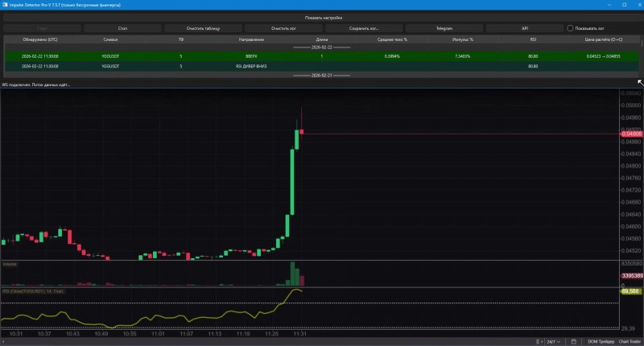Open the 24/7 session dropdown
Image resolution: width=644 pixels, height=346 pixels.
click(553, 341)
